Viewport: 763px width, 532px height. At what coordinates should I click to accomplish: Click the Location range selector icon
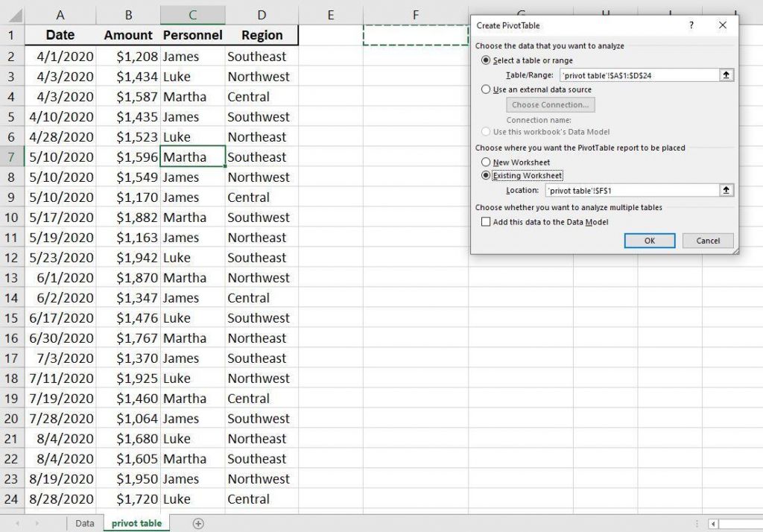tap(726, 190)
